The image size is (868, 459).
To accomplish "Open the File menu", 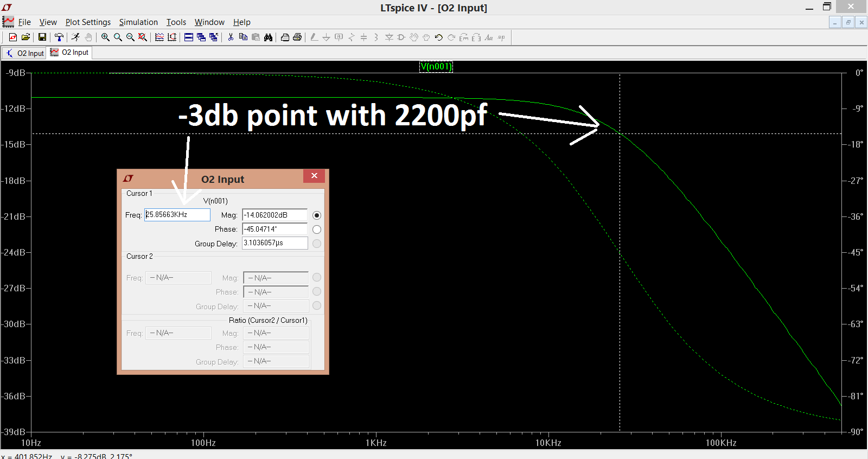I will pyautogui.click(x=24, y=22).
